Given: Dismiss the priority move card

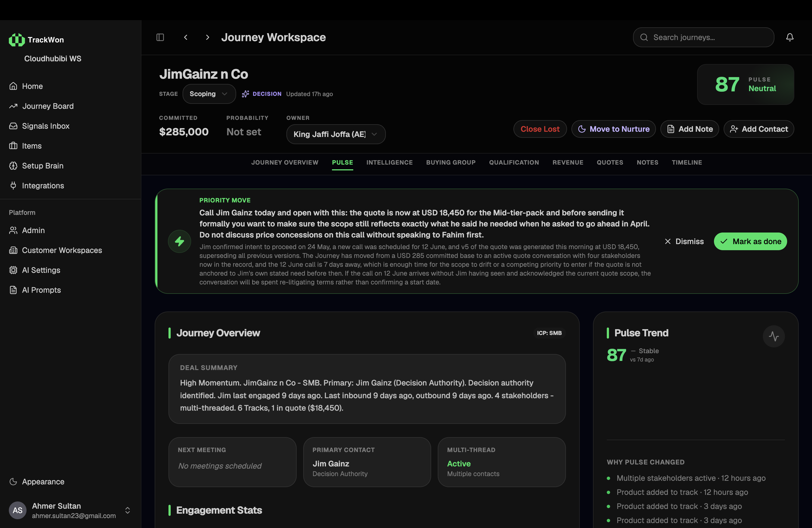Looking at the screenshot, I should [x=684, y=241].
